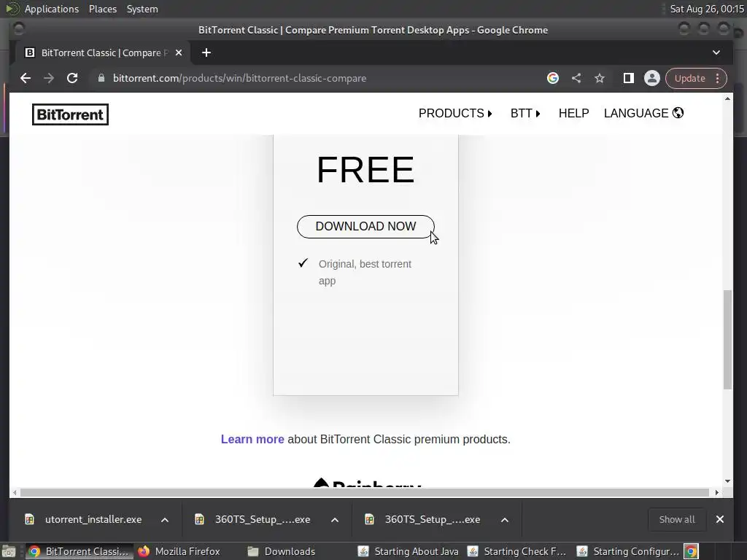
Task: Switch to Starting Check F... window
Action: (517, 551)
